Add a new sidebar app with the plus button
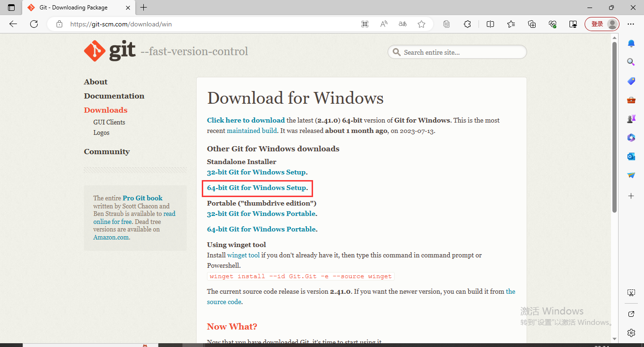 [631, 196]
